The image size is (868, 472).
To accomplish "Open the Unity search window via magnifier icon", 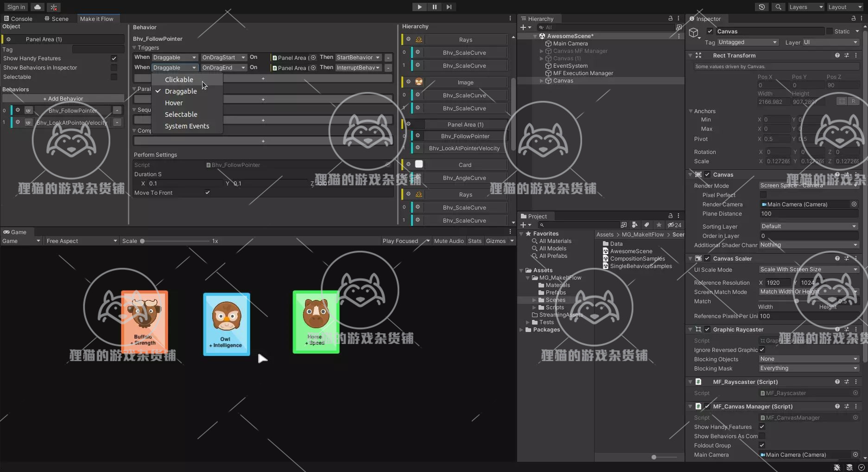I will coord(778,6).
